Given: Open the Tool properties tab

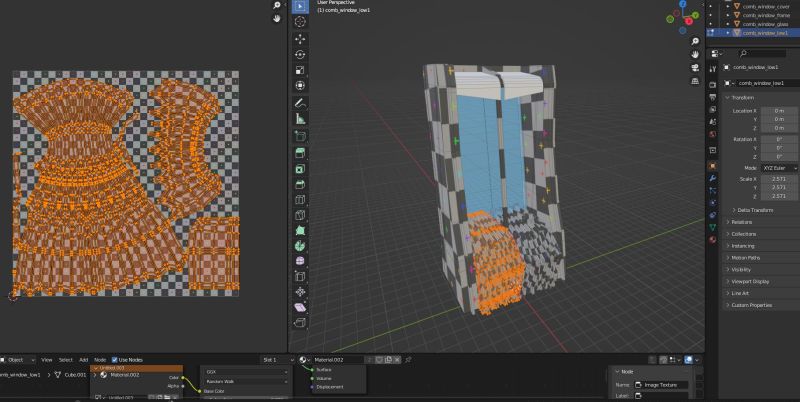Looking at the screenshot, I should (713, 69).
